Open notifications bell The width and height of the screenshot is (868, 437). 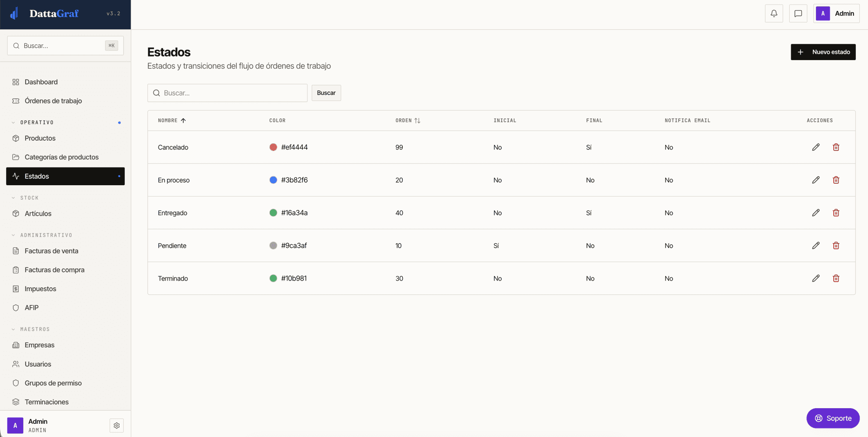tap(774, 14)
